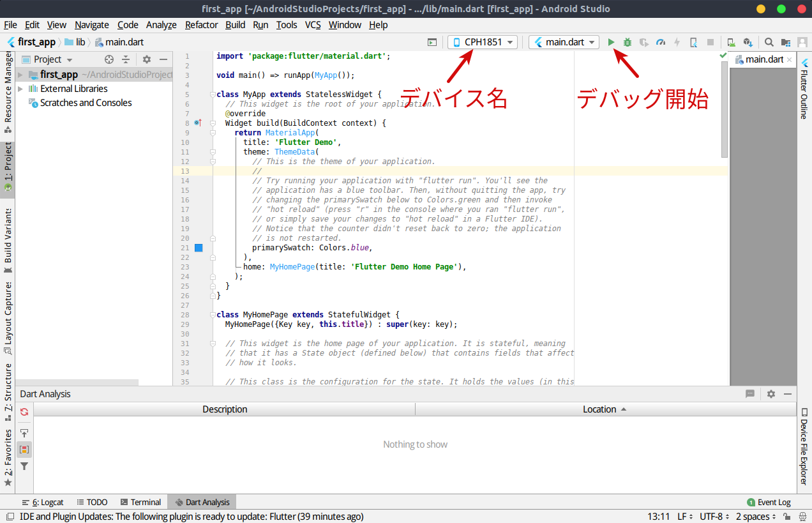Open the Layout Captures side tab
The image size is (812, 523).
tap(8, 317)
